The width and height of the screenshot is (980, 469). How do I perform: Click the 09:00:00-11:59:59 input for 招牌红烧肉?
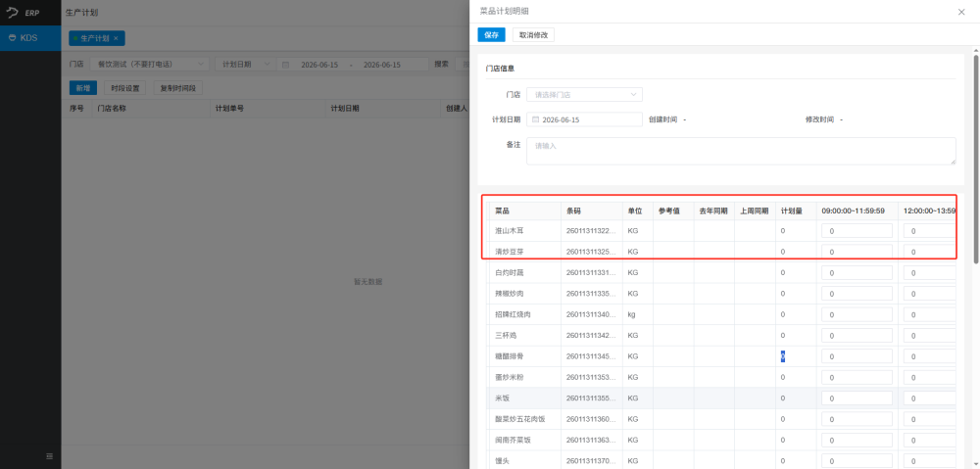click(857, 314)
